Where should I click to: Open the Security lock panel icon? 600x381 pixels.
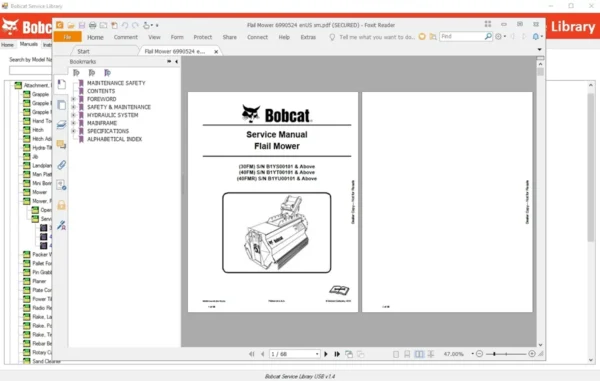pyautogui.click(x=61, y=205)
